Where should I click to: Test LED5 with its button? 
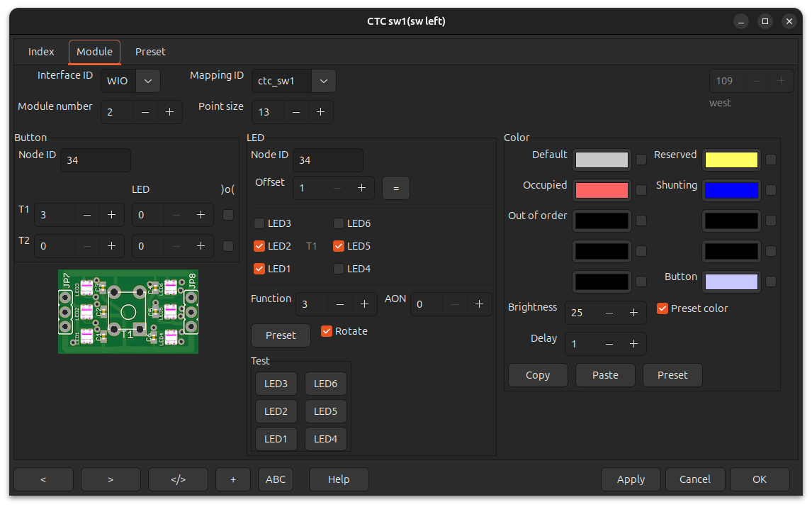pos(325,411)
